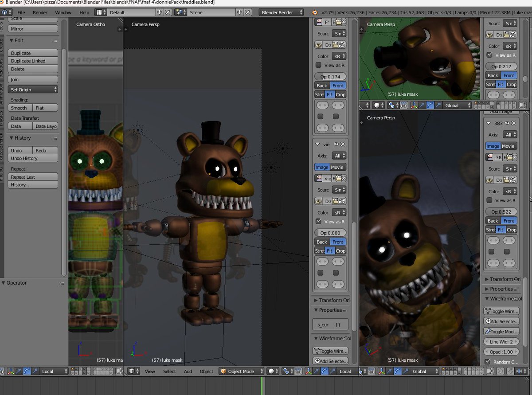Adjust opacity slider Op:0.174
532x395 pixels.
330,77
